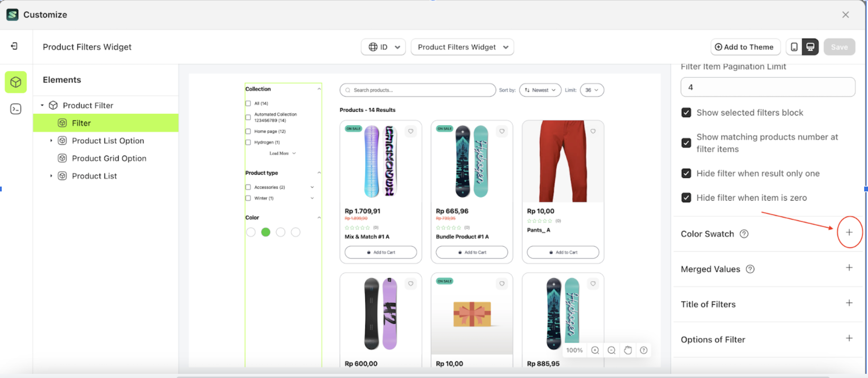This screenshot has height=378, width=868.
Task: Toggle Hide filter when item is zero
Action: coord(686,198)
